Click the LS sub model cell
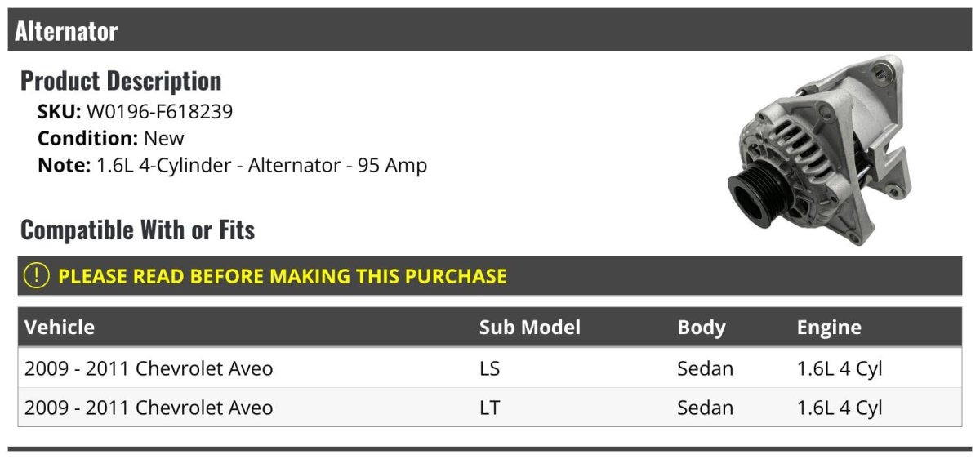 [489, 368]
